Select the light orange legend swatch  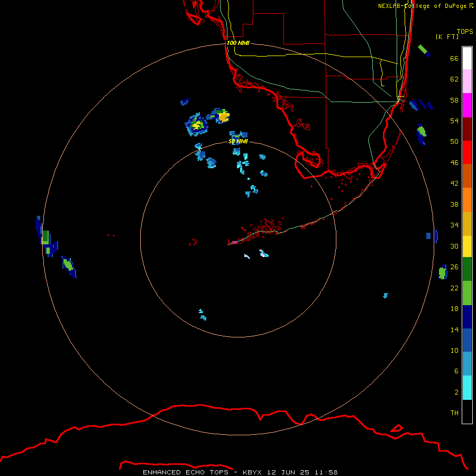coord(467,200)
